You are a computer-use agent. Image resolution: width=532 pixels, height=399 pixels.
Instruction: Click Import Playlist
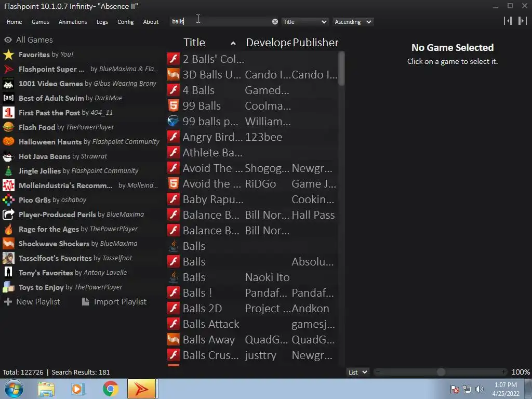(x=114, y=302)
